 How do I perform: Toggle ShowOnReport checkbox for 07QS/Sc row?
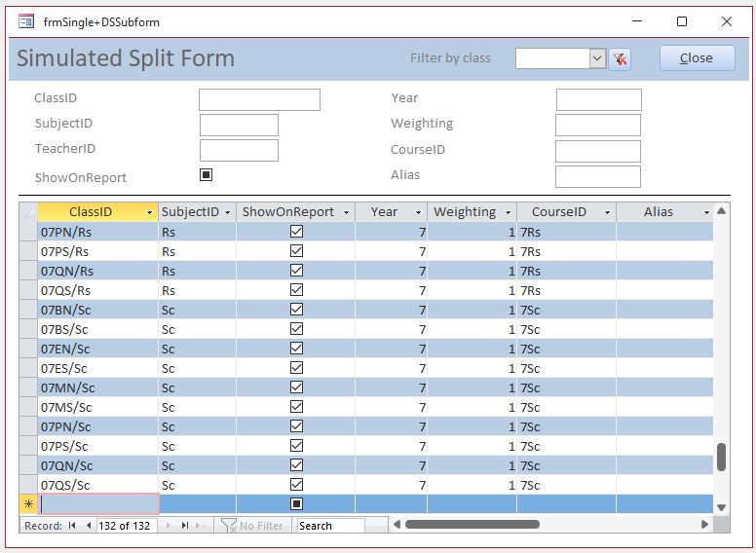296,485
